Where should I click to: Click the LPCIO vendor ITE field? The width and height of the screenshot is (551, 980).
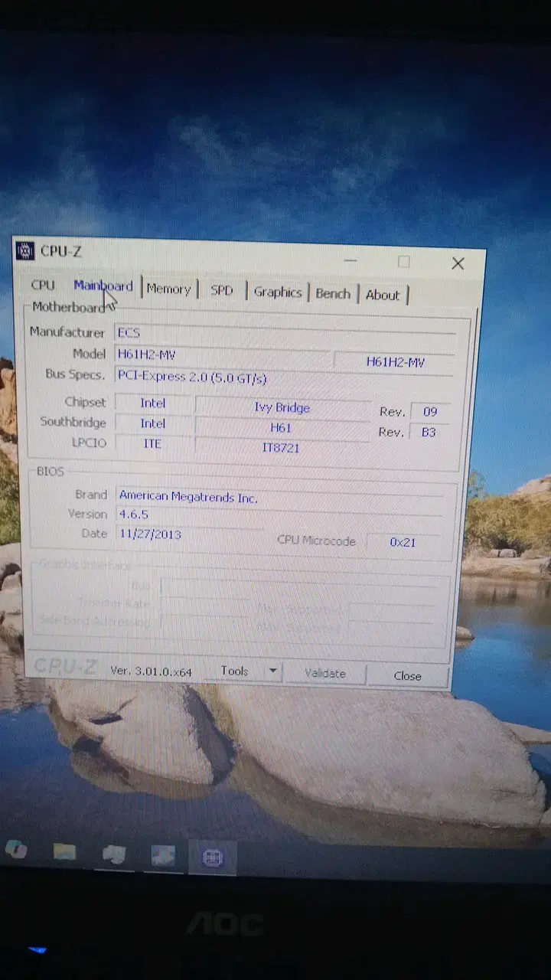[152, 443]
